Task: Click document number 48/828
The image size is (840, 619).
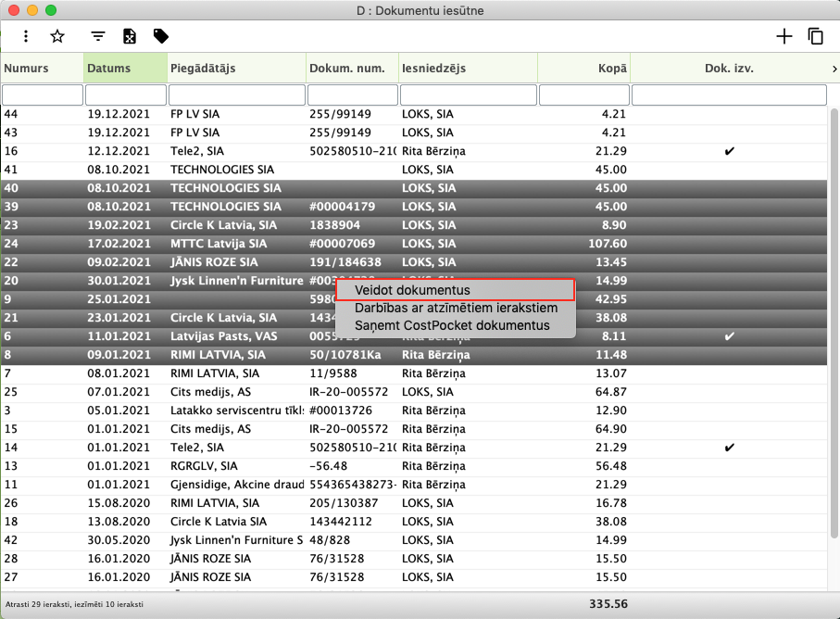Action: point(330,540)
